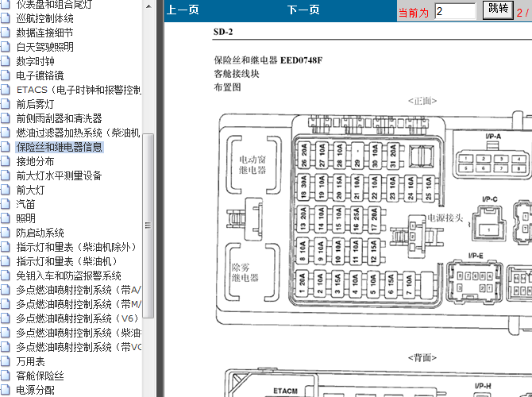Open 燃油过滤器加热系统 entry
This screenshot has height=397, width=532.
coord(78,133)
